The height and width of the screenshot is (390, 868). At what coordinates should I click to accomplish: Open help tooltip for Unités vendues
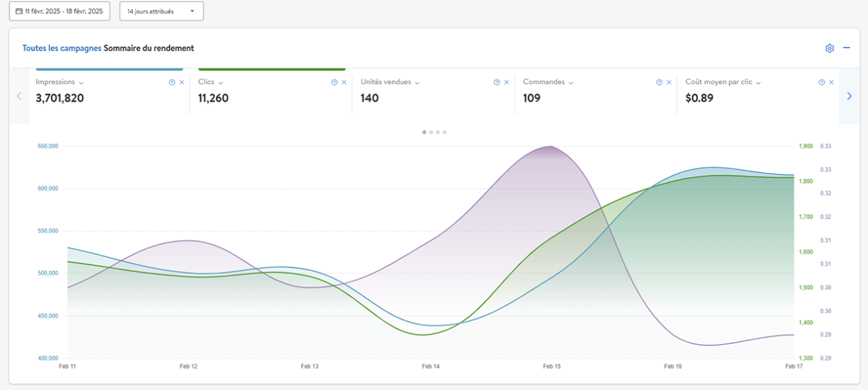497,82
